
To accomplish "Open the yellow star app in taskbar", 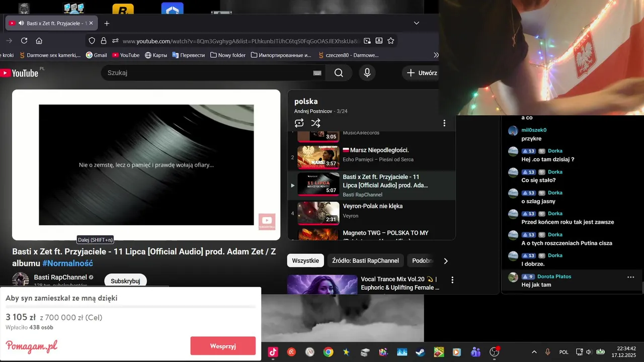I will (x=347, y=352).
